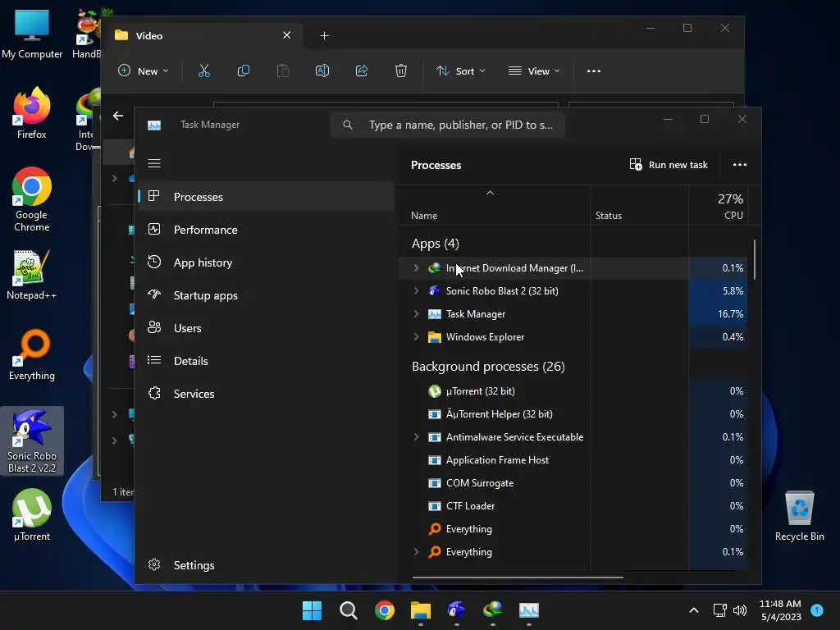Open File Explorer from the taskbar
The height and width of the screenshot is (630, 840).
(421, 610)
